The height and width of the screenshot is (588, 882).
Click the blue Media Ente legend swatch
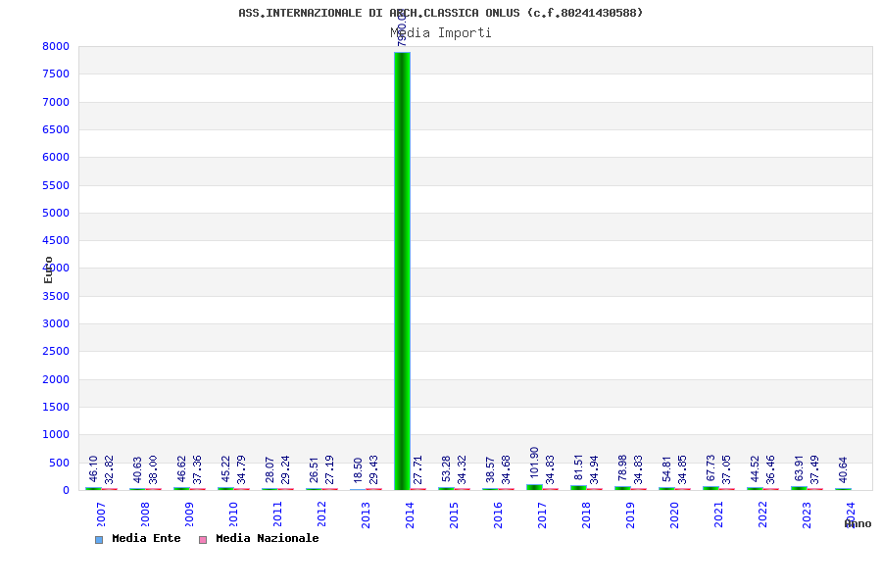[99, 540]
